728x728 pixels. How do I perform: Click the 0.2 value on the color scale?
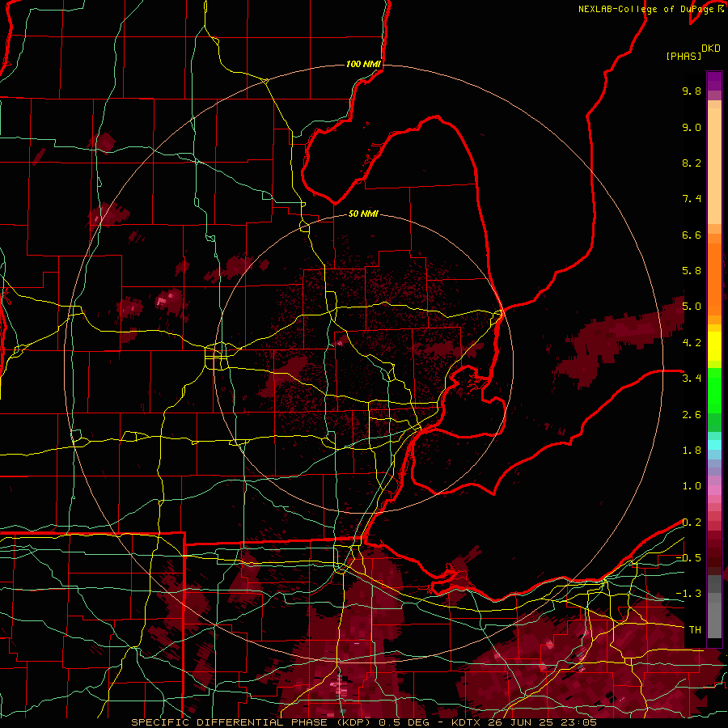pyautogui.click(x=692, y=523)
